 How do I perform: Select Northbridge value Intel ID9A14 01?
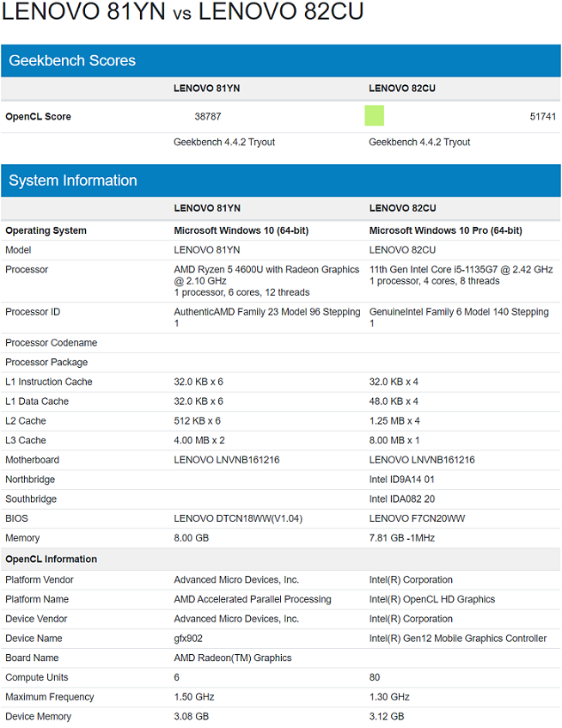point(402,479)
